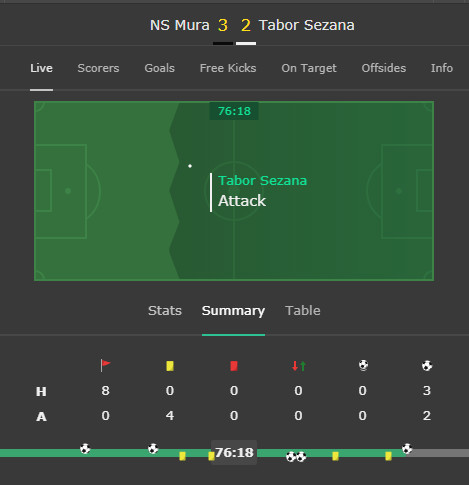The image size is (469, 485).
Task: Select first goal ball on the timeline
Action: 85,449
